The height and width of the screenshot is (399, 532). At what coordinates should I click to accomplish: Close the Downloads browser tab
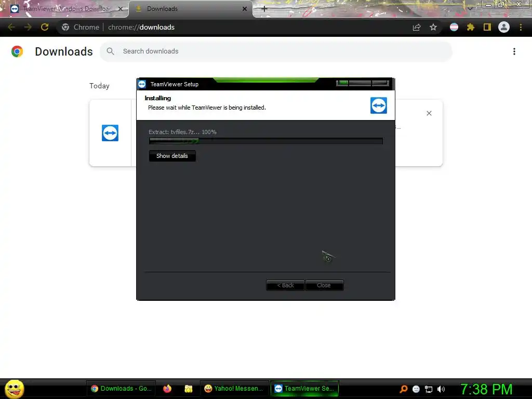click(245, 9)
